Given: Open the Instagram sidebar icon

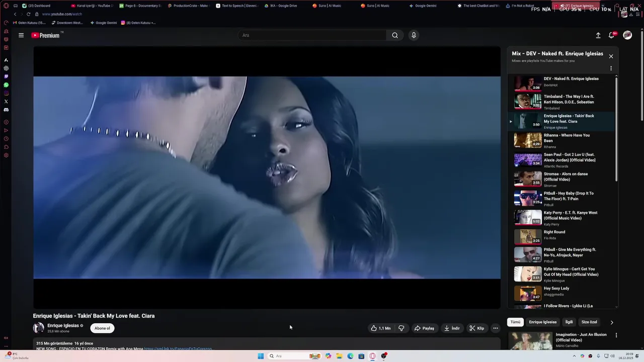Looking at the screenshot, I should 6,93.
